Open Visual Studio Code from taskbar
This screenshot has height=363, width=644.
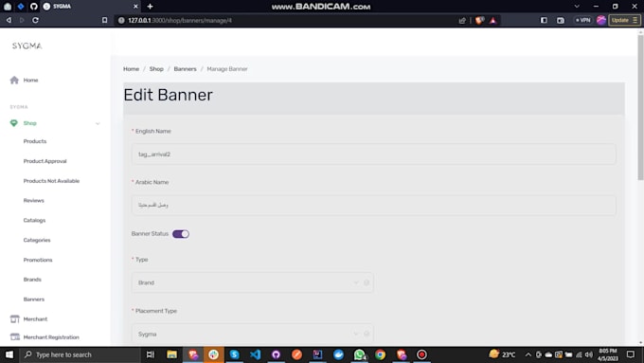coord(255,354)
